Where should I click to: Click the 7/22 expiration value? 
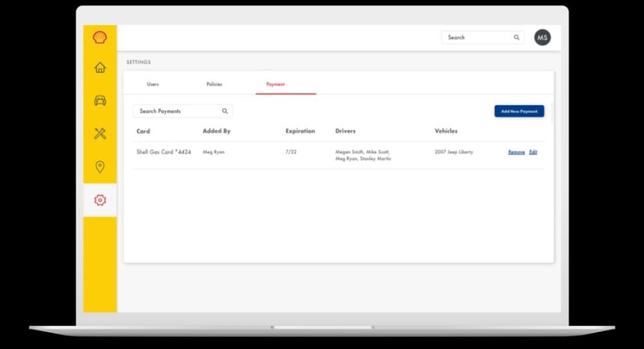tap(290, 152)
